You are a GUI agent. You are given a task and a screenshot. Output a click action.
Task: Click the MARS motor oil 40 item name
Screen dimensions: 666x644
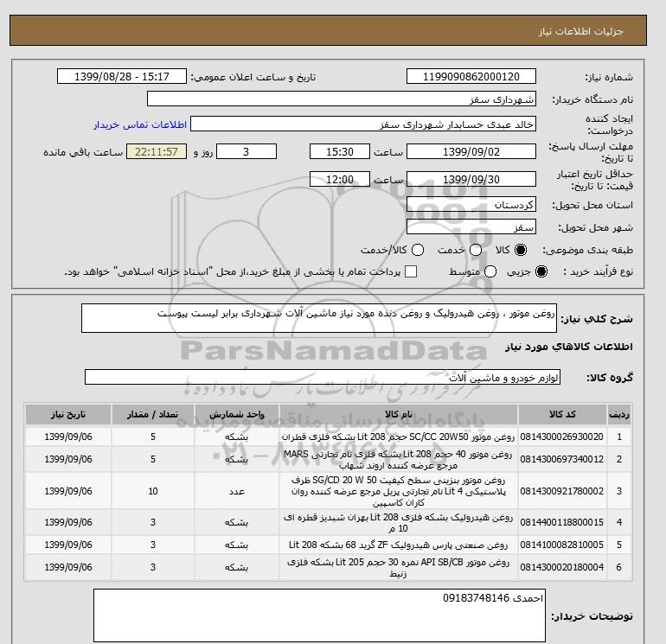399,459
